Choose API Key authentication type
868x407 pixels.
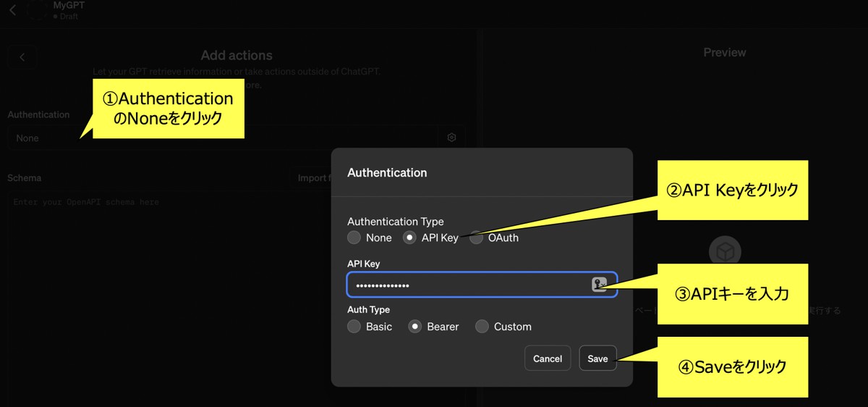[409, 238]
